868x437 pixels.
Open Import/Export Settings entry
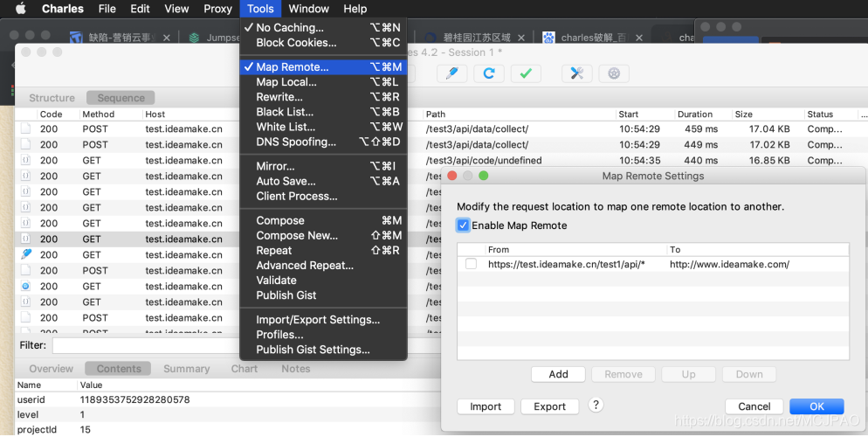point(323,319)
